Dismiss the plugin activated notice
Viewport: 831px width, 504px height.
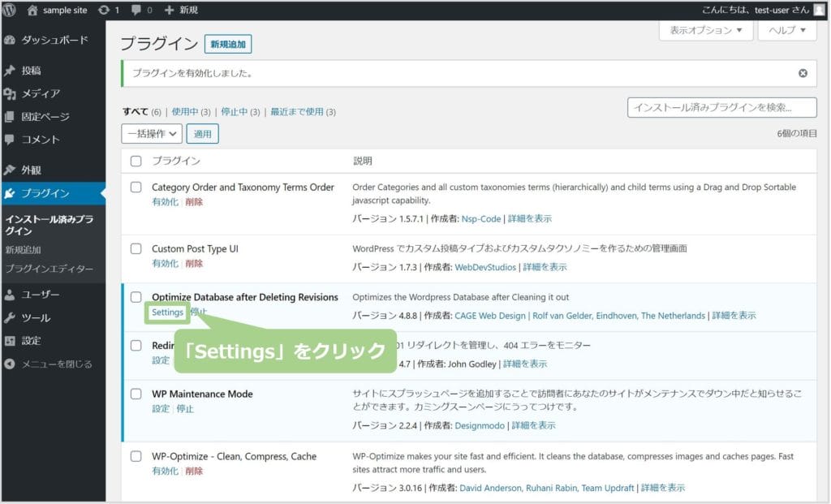803,73
